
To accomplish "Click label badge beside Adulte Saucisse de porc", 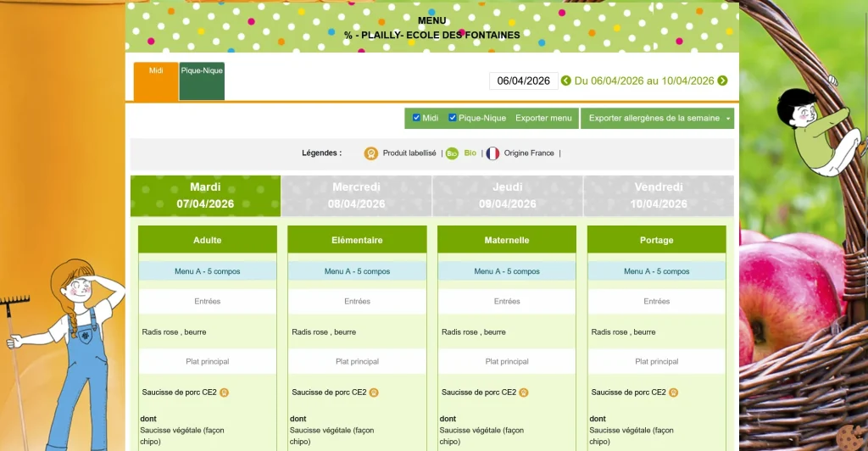I will 225,393.
